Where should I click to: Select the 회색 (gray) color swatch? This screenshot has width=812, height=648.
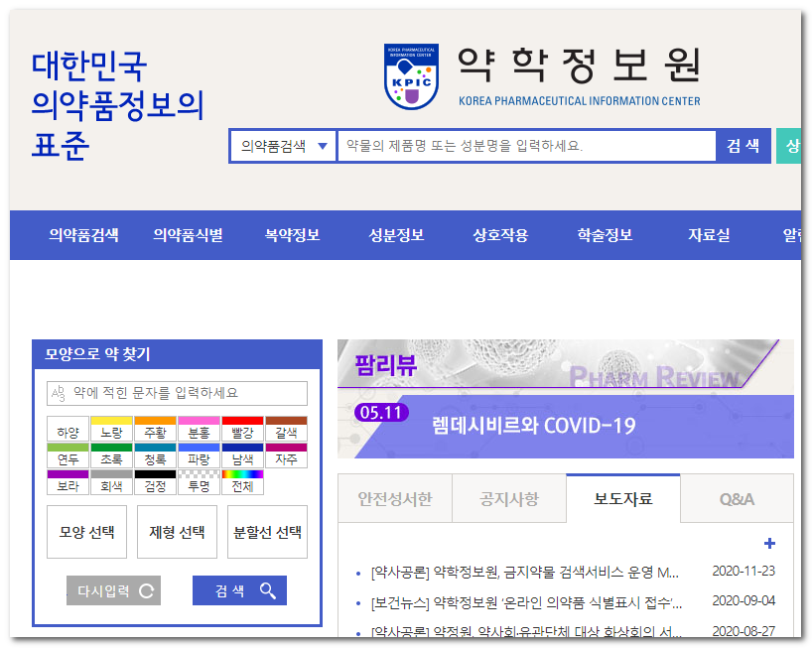(x=111, y=482)
